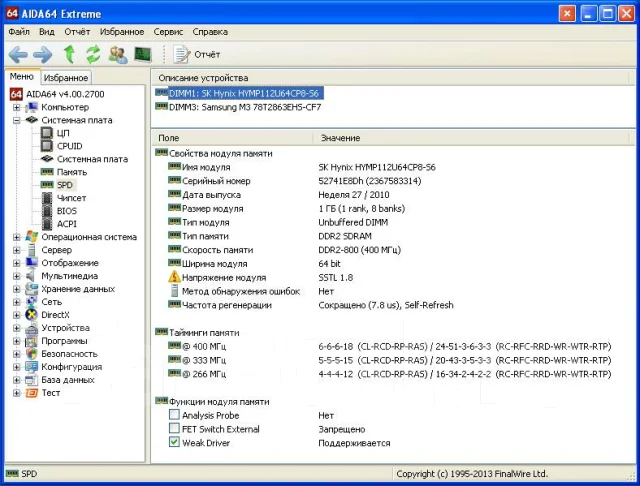Generate report with the Отчёт toolbar button

click(197, 55)
